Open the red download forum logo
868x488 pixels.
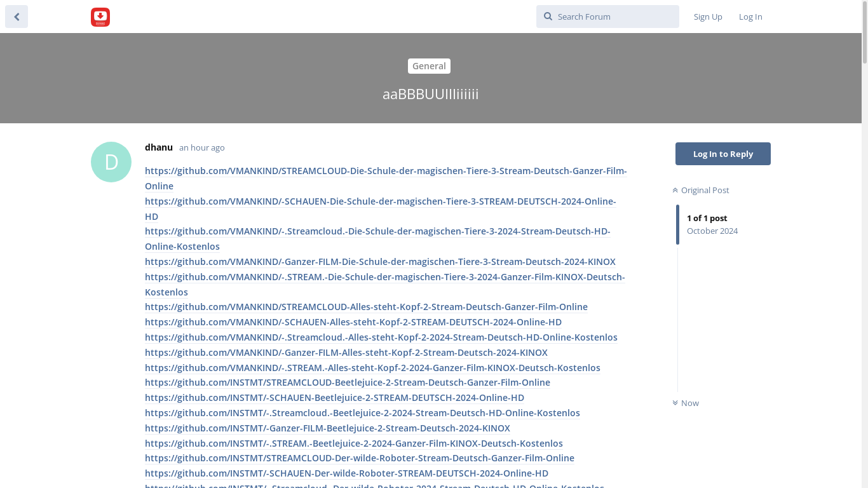pos(100,17)
